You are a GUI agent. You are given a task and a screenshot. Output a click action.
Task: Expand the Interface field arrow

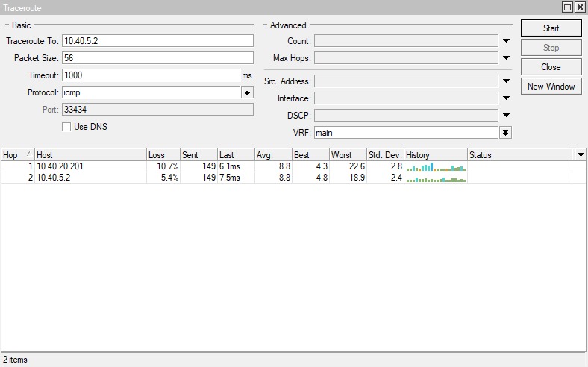[x=505, y=98]
